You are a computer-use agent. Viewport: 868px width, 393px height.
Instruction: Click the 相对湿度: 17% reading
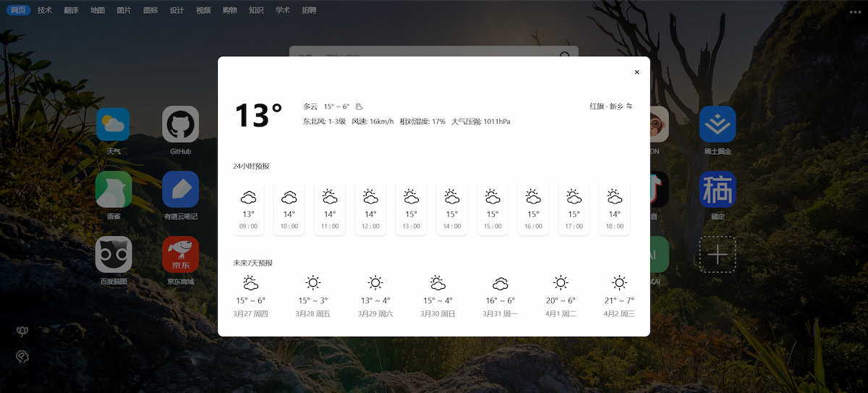[422, 122]
